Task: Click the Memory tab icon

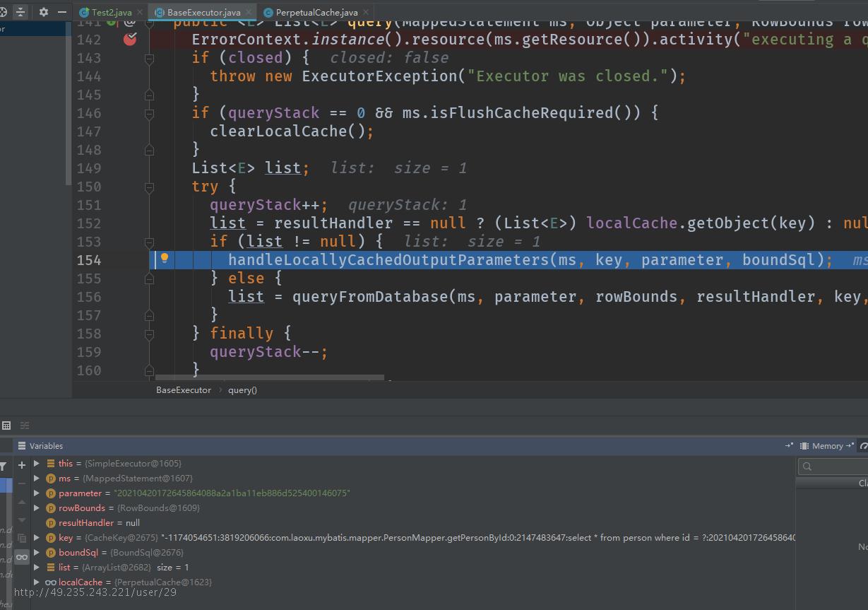Action: pos(804,446)
